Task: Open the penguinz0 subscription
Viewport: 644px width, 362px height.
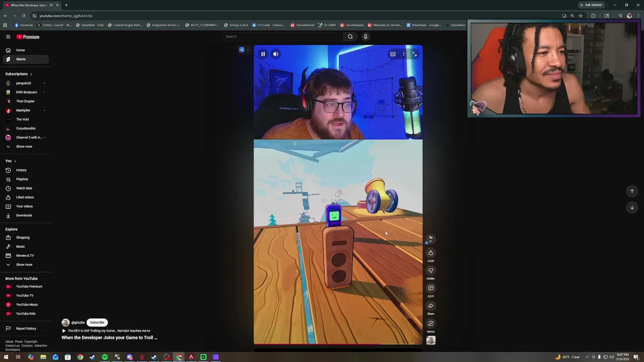Action: 25,83
